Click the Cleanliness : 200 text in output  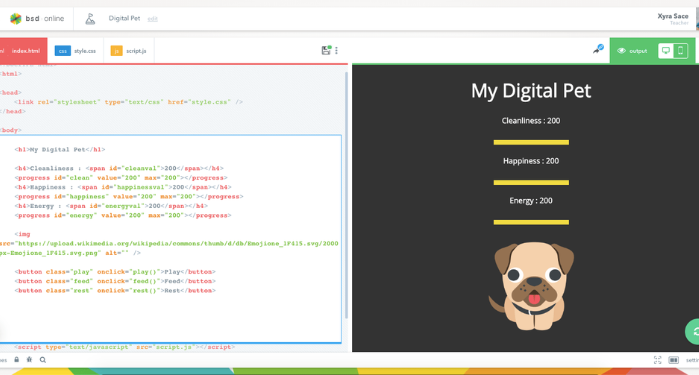[x=531, y=121]
